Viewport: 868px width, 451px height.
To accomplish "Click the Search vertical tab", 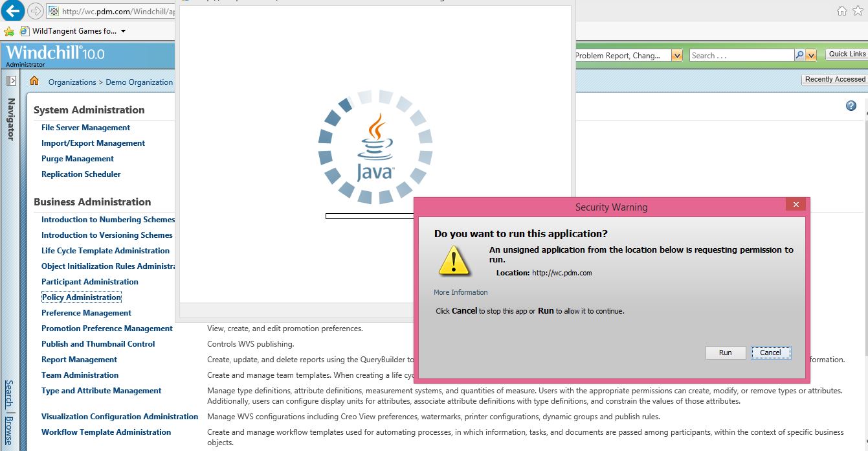I will point(9,393).
